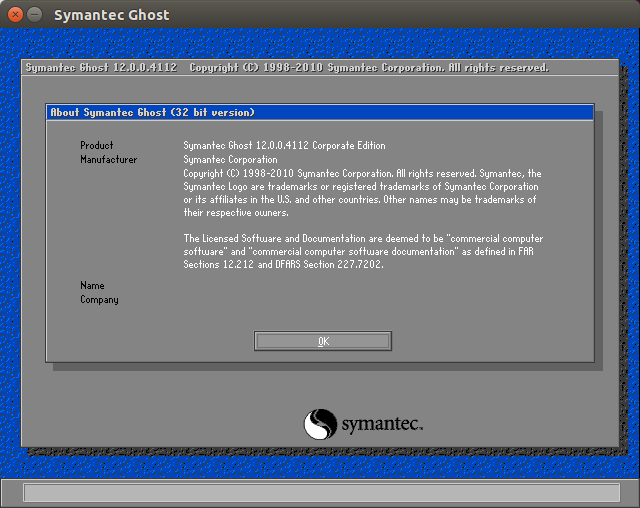Close the Symantec Ghost window
640x508 pixels.
pyautogui.click(x=15, y=15)
